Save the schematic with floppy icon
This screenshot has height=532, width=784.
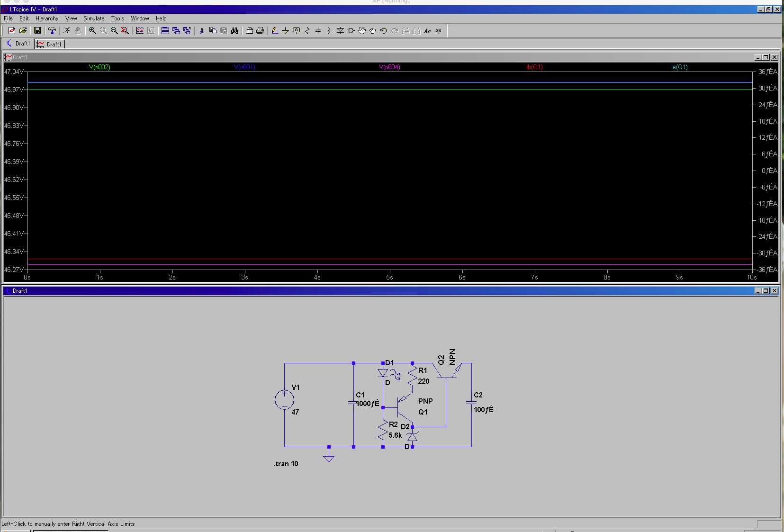pos(37,31)
